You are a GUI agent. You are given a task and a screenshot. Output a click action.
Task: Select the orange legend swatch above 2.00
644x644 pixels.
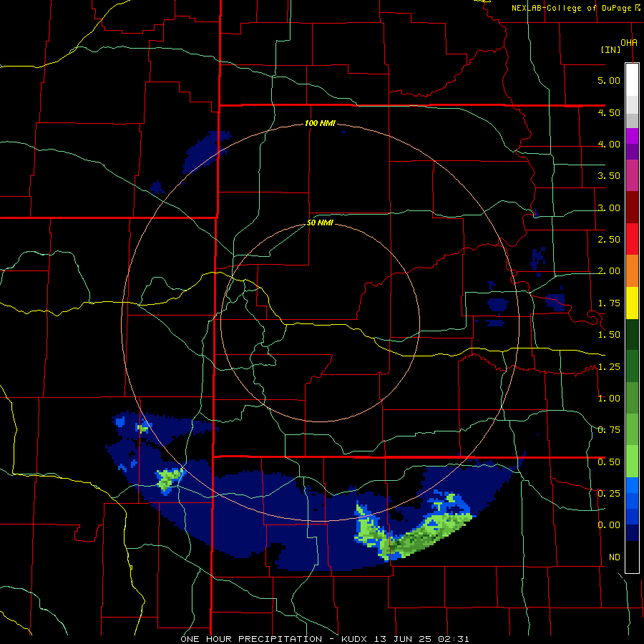[632, 270]
